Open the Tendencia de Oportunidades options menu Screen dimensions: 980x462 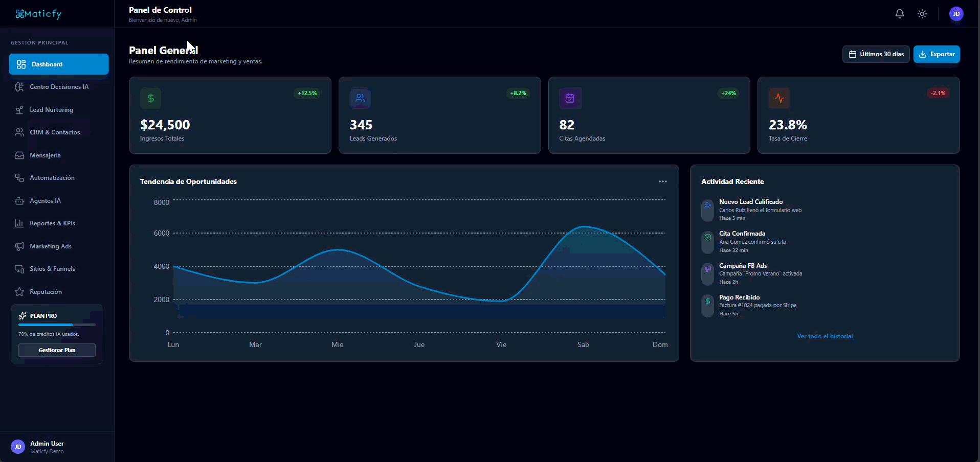click(663, 181)
